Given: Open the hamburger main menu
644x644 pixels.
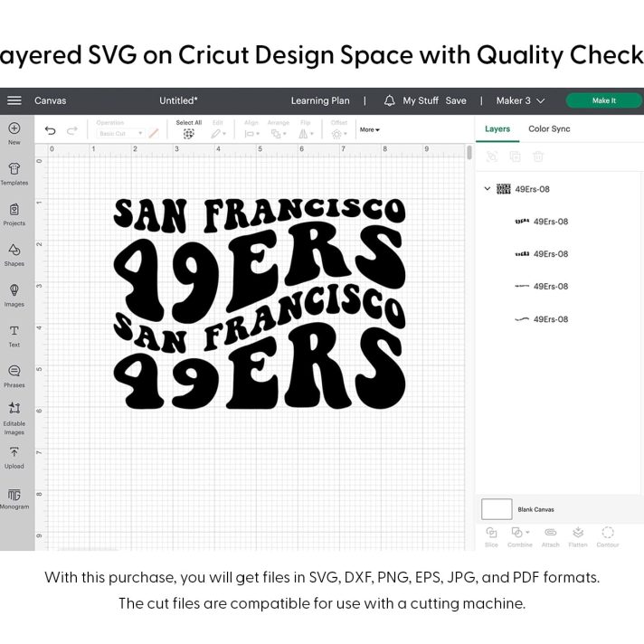Looking at the screenshot, I should [x=14, y=100].
